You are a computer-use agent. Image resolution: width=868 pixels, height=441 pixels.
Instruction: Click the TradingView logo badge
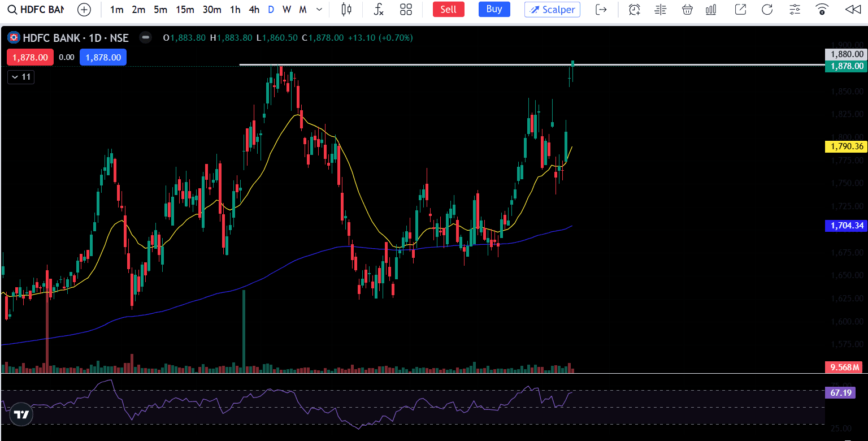(x=21, y=414)
